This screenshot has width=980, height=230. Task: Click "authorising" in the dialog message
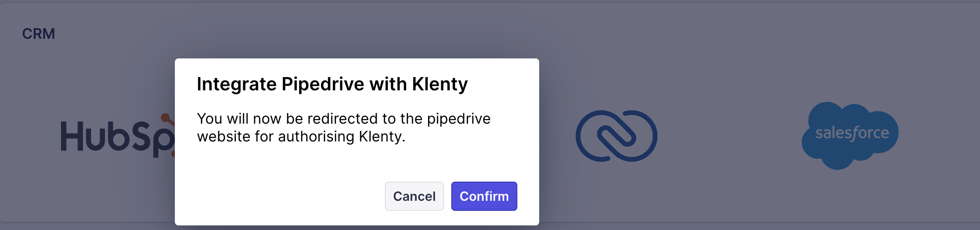pos(316,136)
